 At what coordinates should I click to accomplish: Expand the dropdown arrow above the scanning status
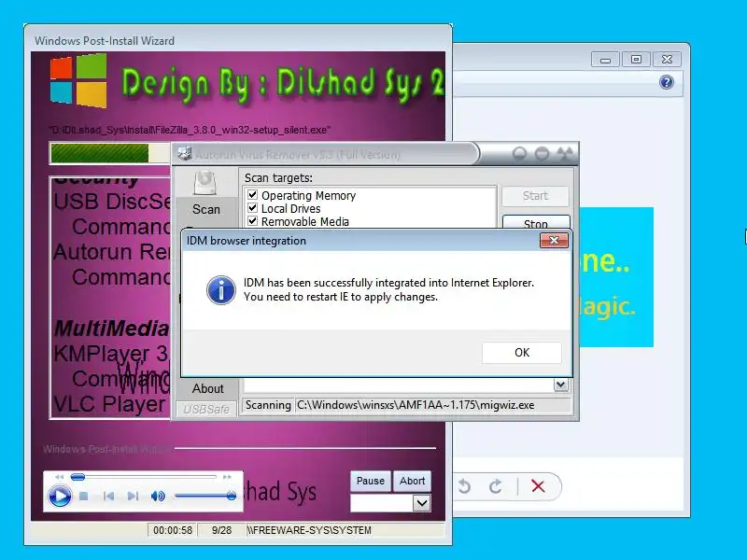coord(561,385)
